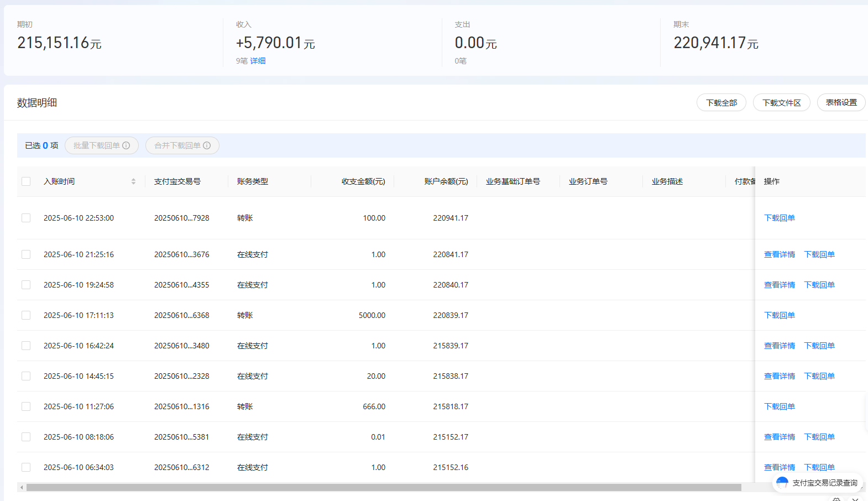Click 查看详情 for the 08:18:06 row

[x=780, y=437]
